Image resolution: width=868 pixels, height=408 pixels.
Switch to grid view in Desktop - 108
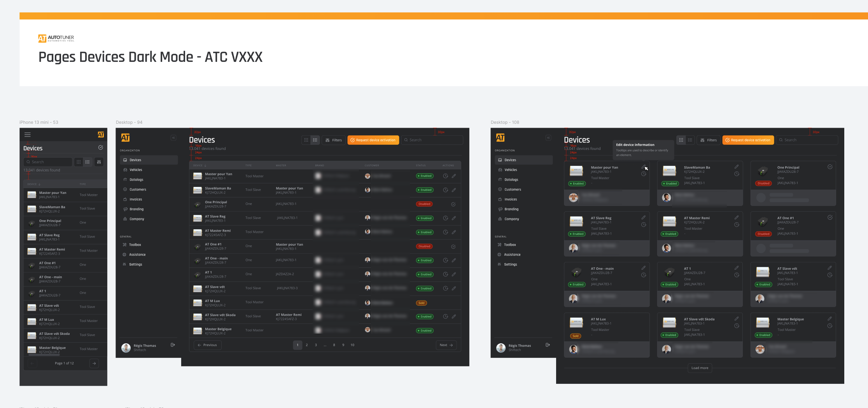pyautogui.click(x=681, y=140)
